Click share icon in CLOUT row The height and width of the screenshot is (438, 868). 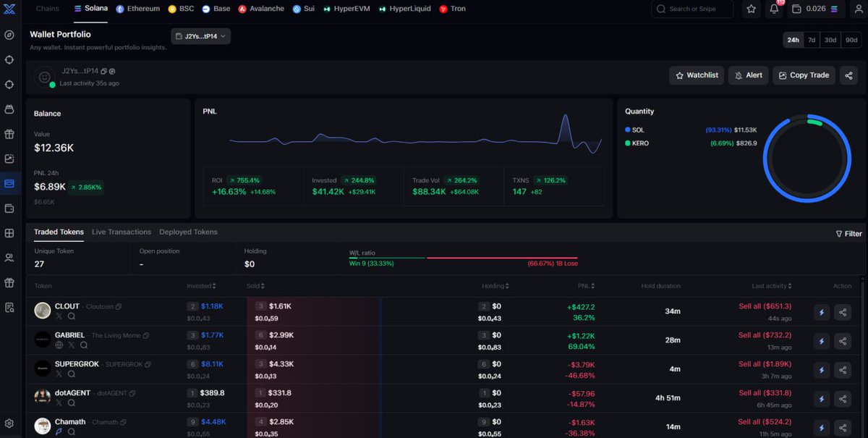[x=843, y=312]
